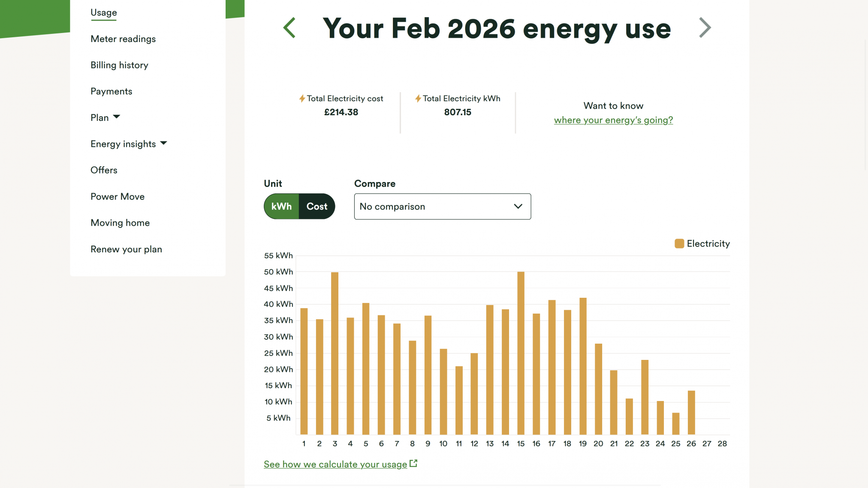Click lightning bolt icon beside Total Electricity kWh

coord(418,99)
